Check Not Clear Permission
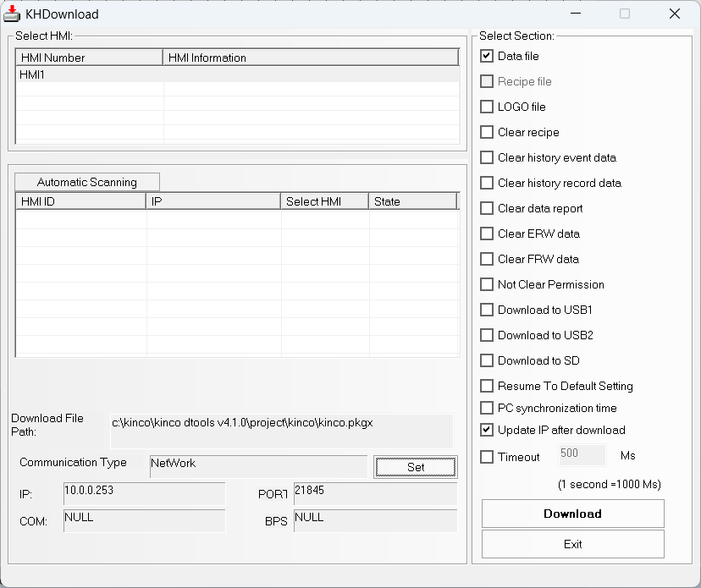This screenshot has height=588, width=701. 486,284
